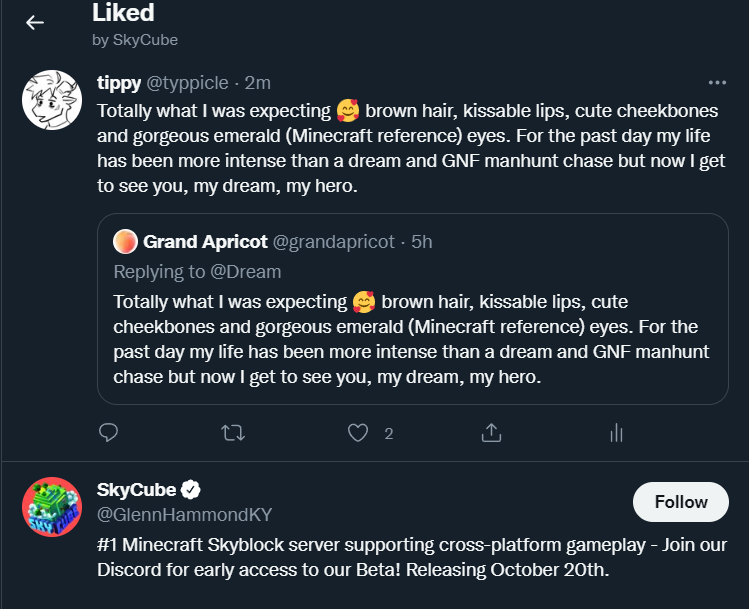Open the Grand Apricot display name
The height and width of the screenshot is (609, 749).
coord(204,242)
